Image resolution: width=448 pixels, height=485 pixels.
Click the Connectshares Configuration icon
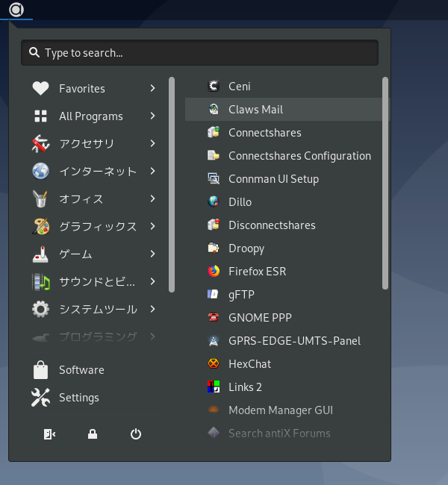[x=214, y=156]
